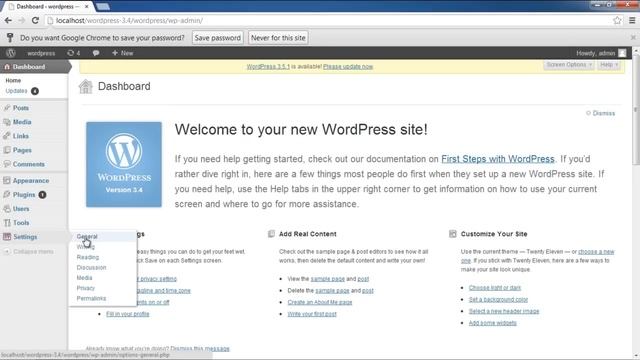Open First Steps with WordPress link
Viewport: 640px width, 360px height.
click(498, 159)
